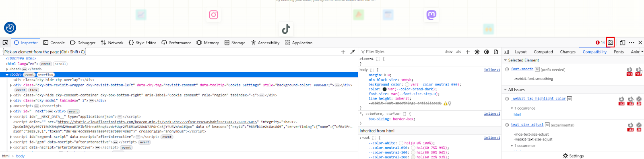The image size is (644, 159).
Task: Open the Accessibility tab
Action: coord(265,43)
